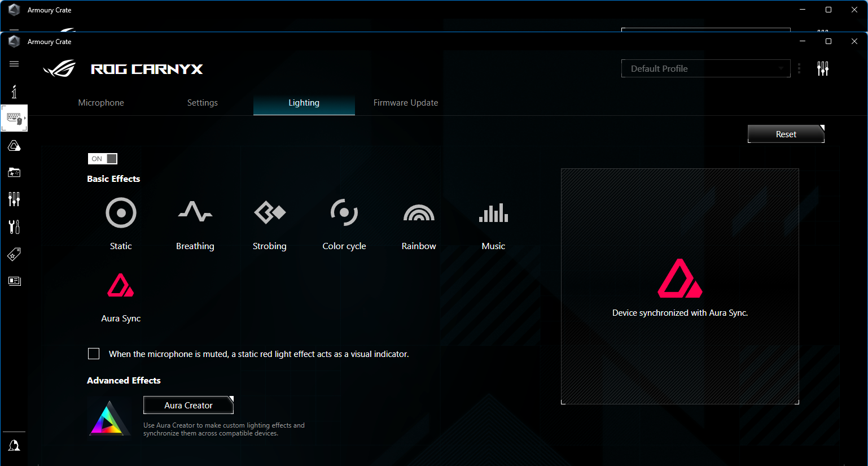Choose the Breathing effect icon
868x466 pixels.
pos(195,212)
